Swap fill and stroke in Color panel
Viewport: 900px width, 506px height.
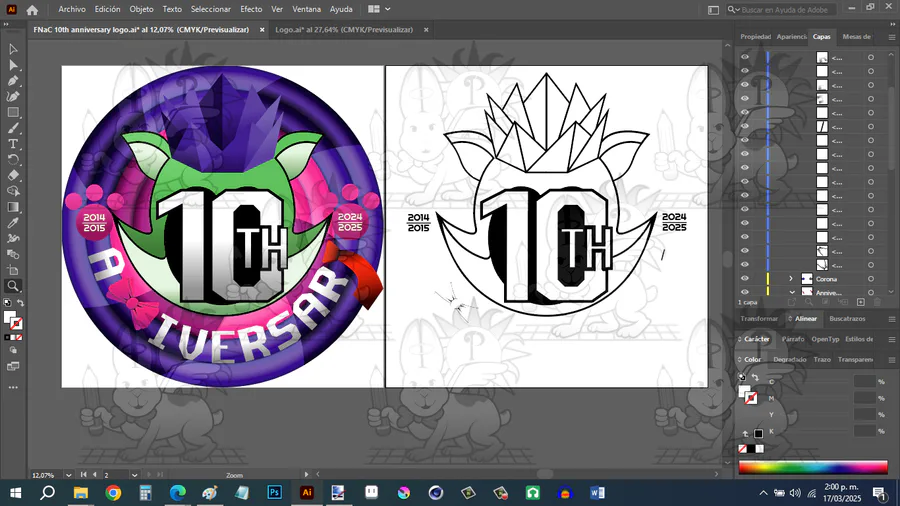tap(755, 377)
